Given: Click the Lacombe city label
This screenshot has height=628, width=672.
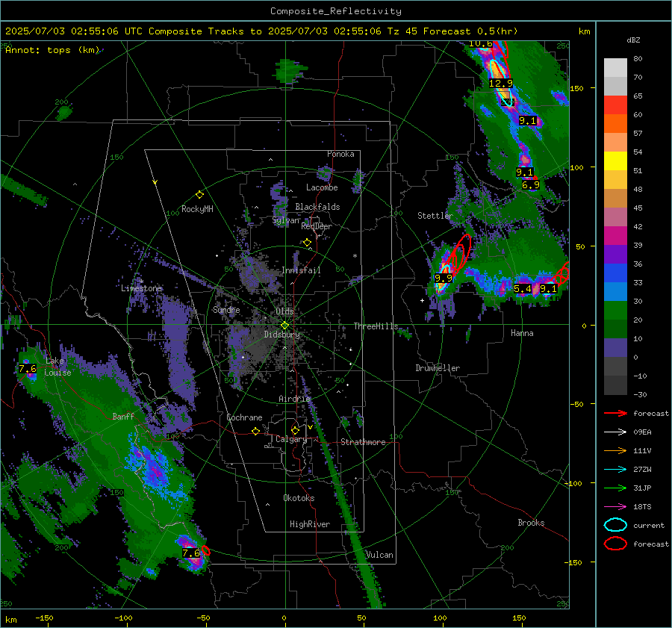Looking at the screenshot, I should (322, 187).
